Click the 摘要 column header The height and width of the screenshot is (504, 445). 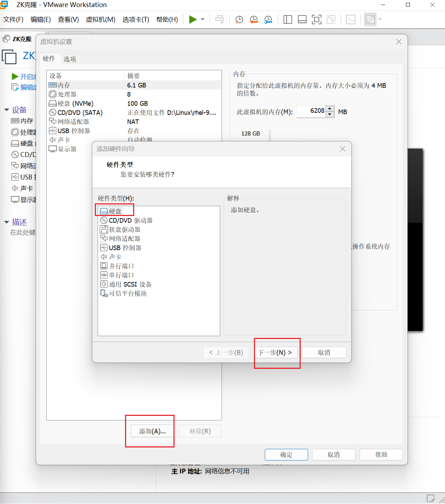click(x=173, y=76)
